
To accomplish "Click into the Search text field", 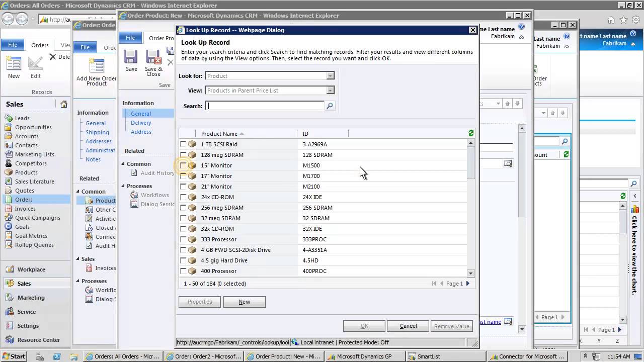I will coord(265,106).
